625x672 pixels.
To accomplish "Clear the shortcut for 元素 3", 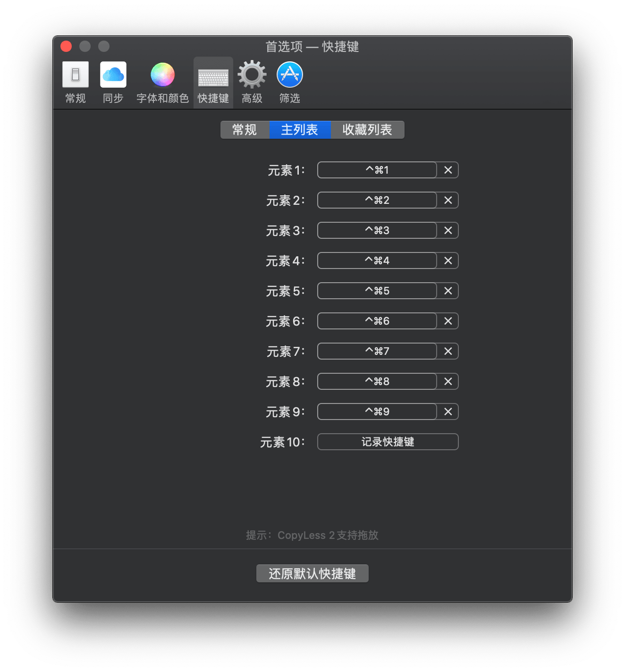I will pyautogui.click(x=448, y=230).
